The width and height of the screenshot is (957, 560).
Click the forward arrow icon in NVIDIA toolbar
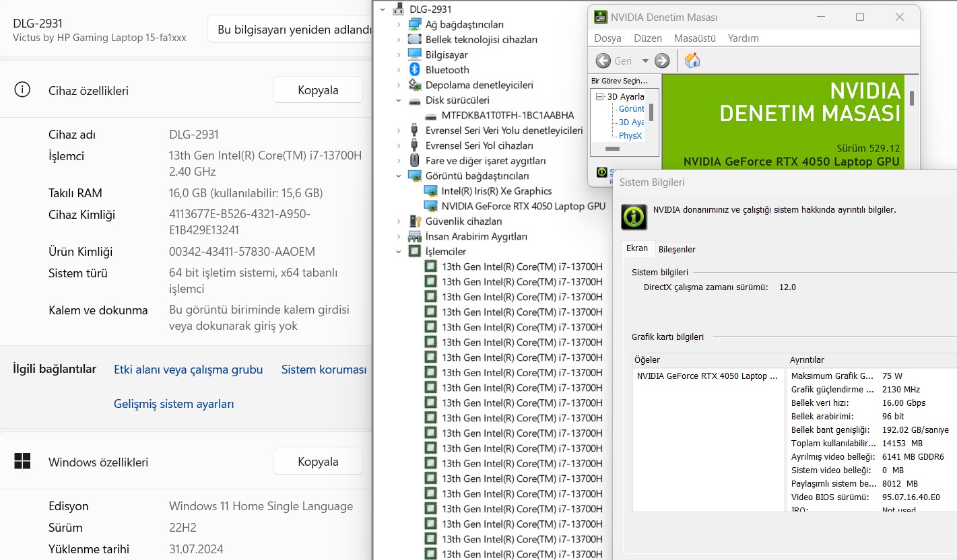(x=662, y=61)
